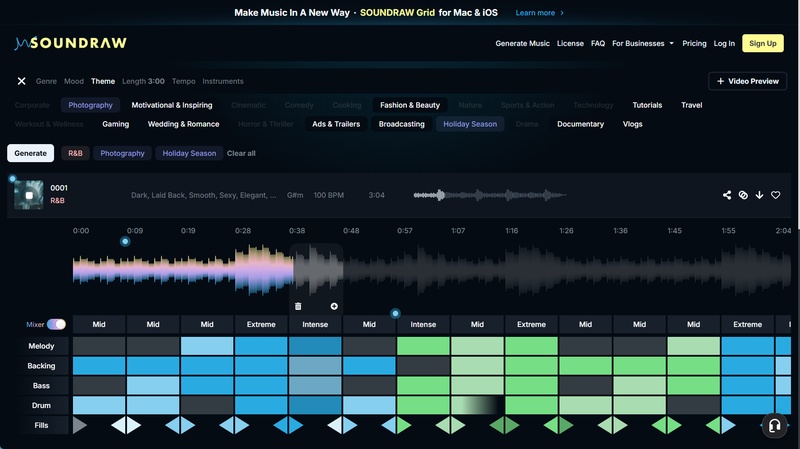
Task: Toggle Melody block under second Intense column
Action: 423,346
